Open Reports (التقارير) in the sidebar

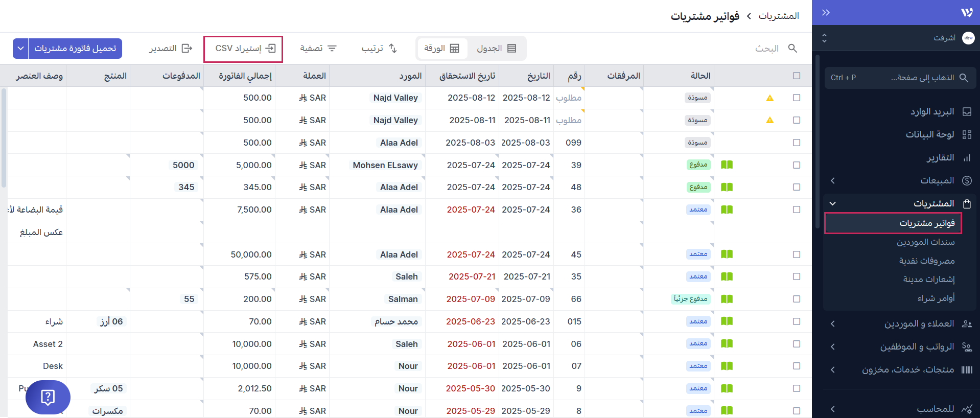click(x=940, y=158)
